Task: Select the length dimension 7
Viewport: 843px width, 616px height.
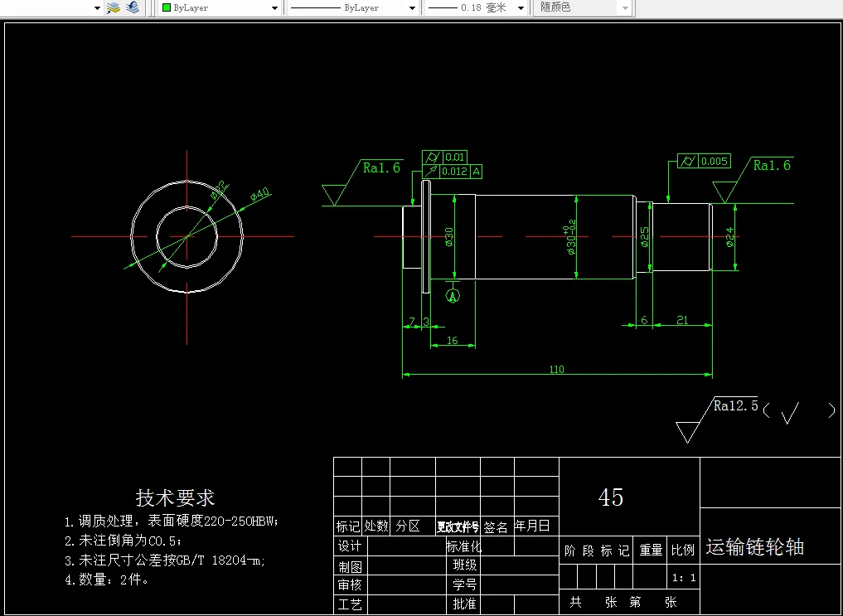Action: (412, 322)
